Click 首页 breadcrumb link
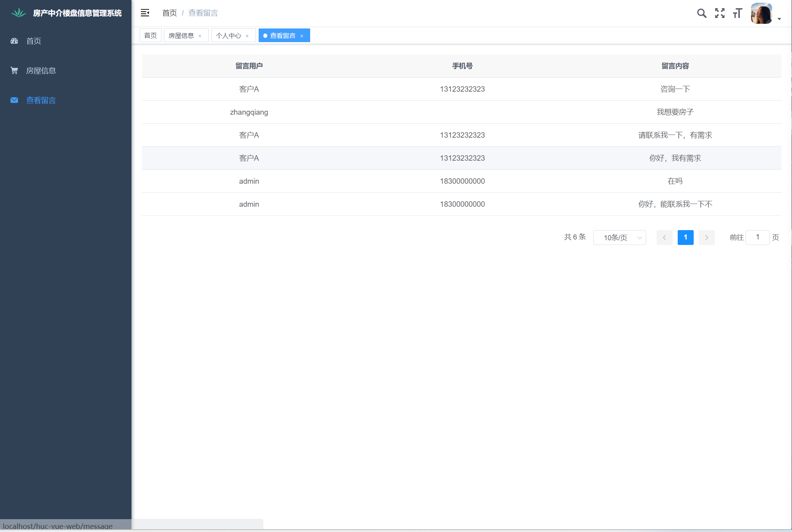Screen dimensions: 792x532 [x=169, y=13]
